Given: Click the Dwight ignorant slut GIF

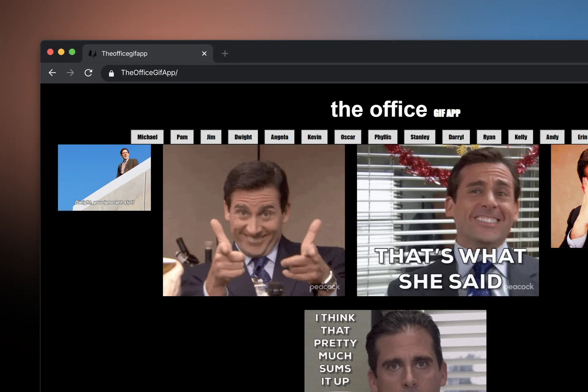Looking at the screenshot, I should (x=104, y=177).
